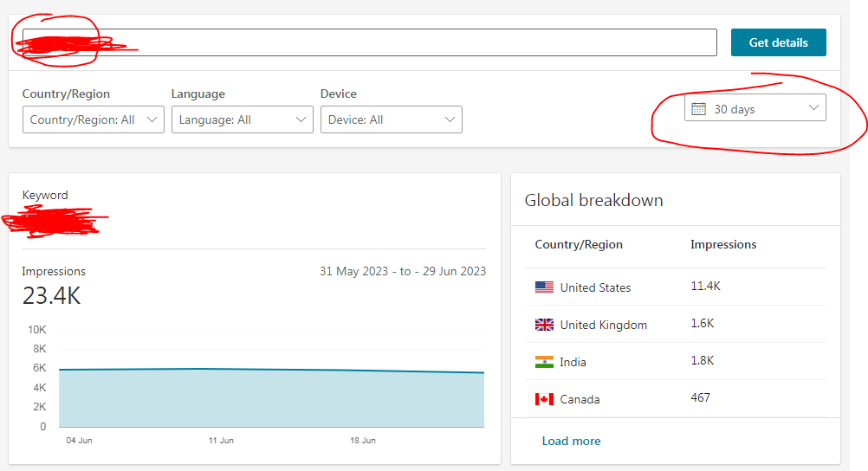This screenshot has width=868, height=471.
Task: Click the Keyword label above the chart
Action: pyautogui.click(x=45, y=196)
